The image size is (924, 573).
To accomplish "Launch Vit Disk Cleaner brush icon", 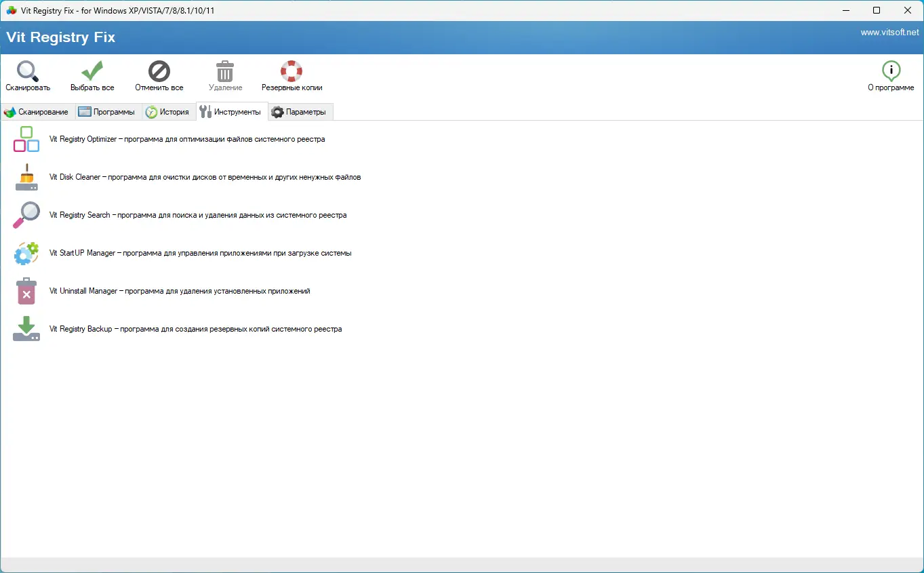I will [26, 177].
